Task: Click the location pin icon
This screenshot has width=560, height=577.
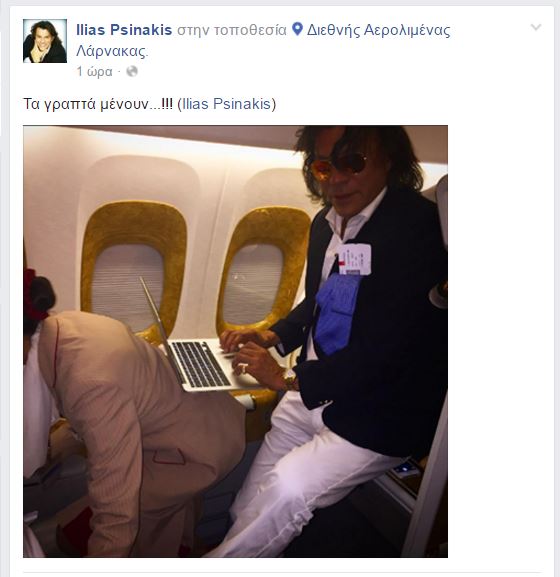Action: [297, 29]
